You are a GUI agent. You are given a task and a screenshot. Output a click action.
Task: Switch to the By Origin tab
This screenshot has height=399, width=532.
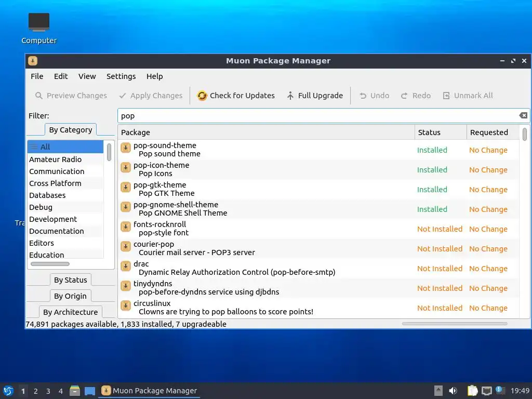pyautogui.click(x=70, y=296)
